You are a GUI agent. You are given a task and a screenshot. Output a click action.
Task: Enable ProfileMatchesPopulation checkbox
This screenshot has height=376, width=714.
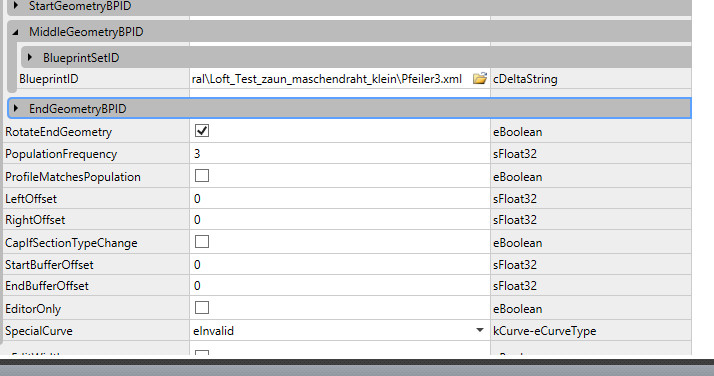[x=202, y=175]
